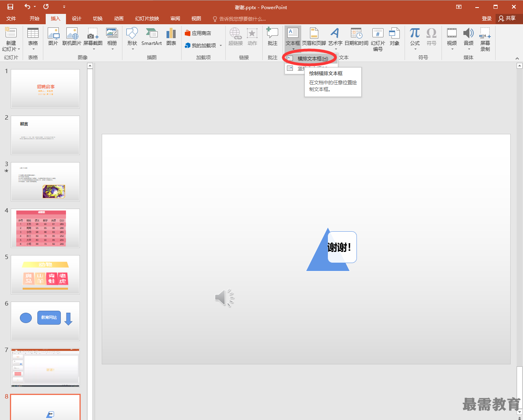
Task: Undo the last action
Action: (x=27, y=7)
